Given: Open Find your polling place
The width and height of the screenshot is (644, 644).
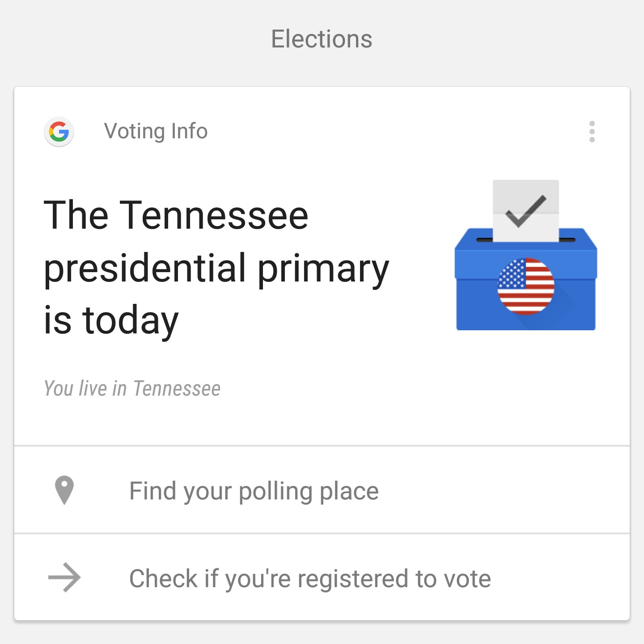Looking at the screenshot, I should 254,491.
